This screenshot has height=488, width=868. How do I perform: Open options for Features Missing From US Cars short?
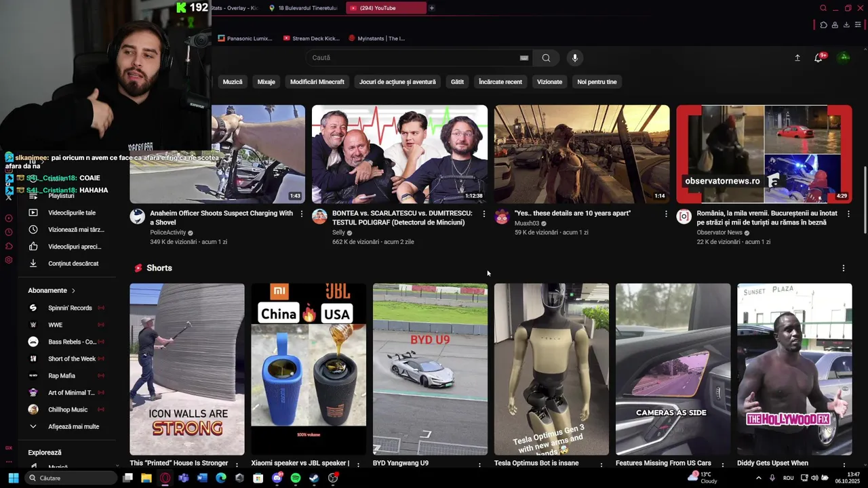[x=723, y=465]
